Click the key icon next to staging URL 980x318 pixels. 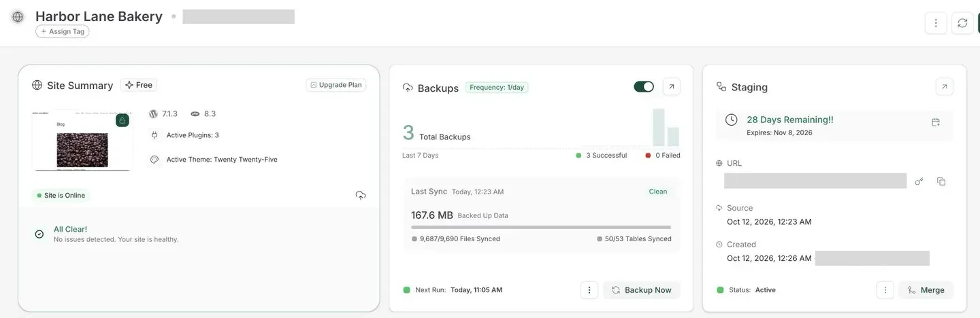click(919, 181)
